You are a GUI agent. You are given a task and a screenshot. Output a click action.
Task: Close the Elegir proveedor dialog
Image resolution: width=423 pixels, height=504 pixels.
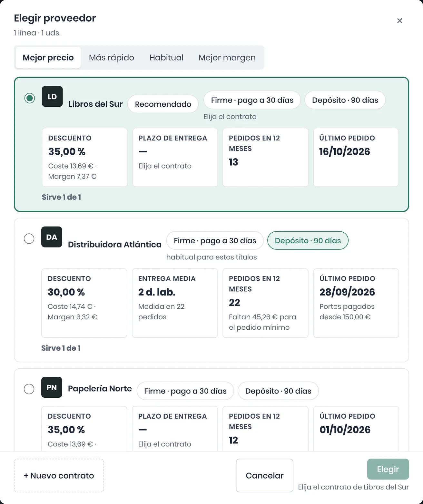click(399, 21)
